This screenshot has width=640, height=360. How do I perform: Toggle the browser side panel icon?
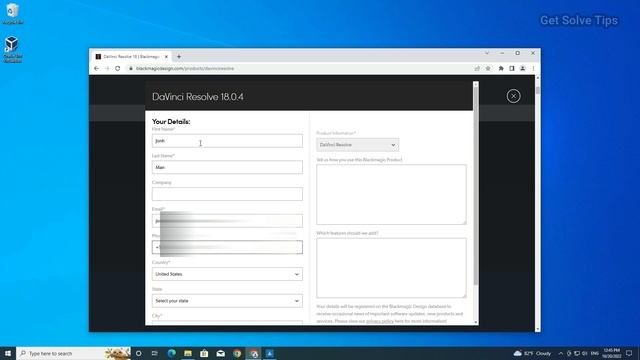tap(511, 69)
